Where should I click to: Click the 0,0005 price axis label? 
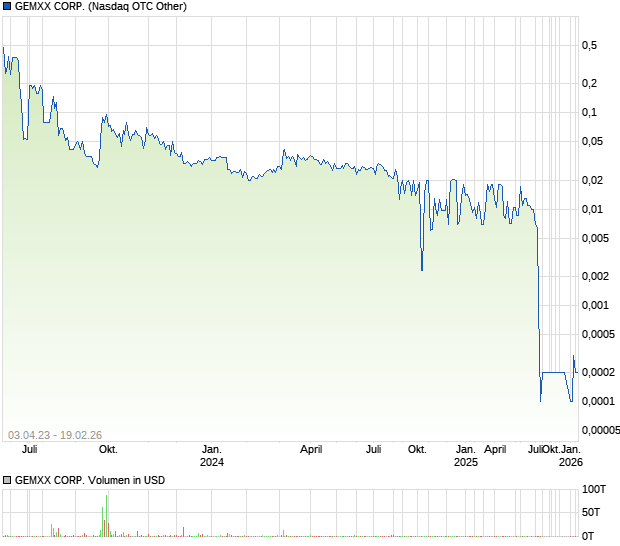point(599,334)
